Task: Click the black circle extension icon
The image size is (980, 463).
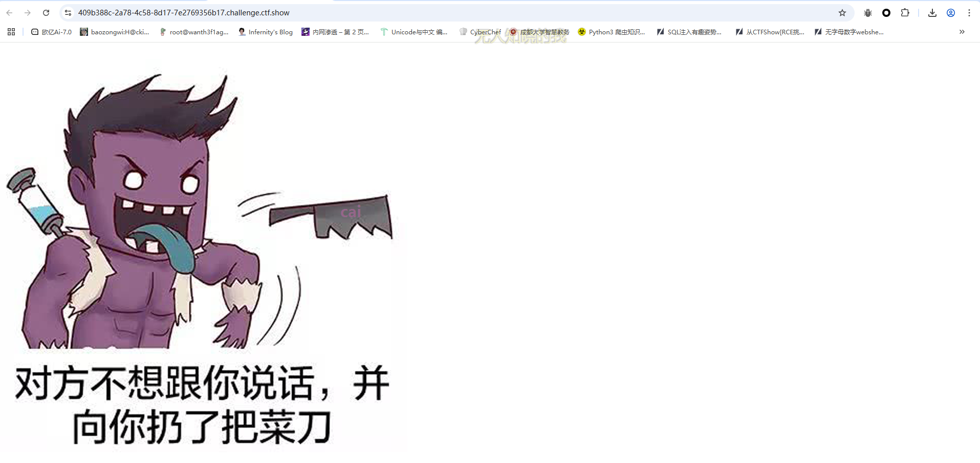Action: tap(886, 12)
